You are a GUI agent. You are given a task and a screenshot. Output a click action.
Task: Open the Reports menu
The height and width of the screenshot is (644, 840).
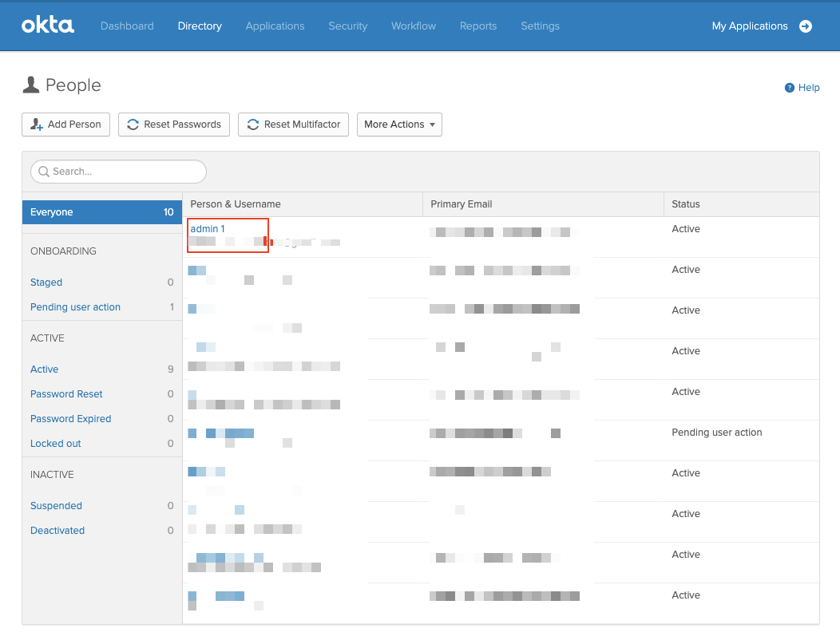pos(478,26)
